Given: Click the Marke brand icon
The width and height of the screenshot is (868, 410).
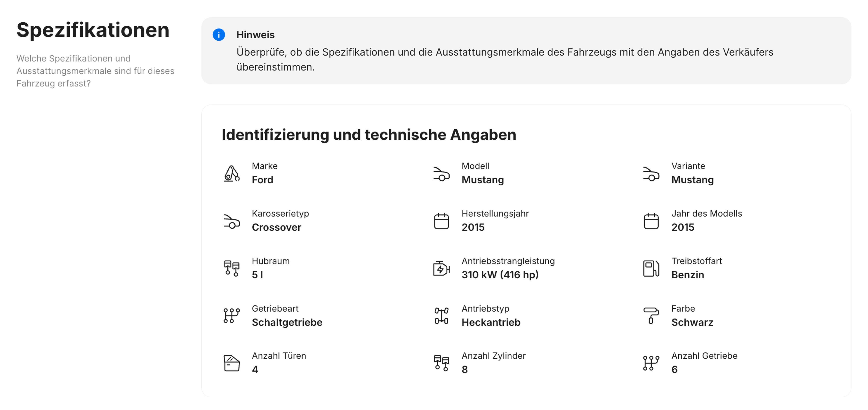Looking at the screenshot, I should pos(232,173).
